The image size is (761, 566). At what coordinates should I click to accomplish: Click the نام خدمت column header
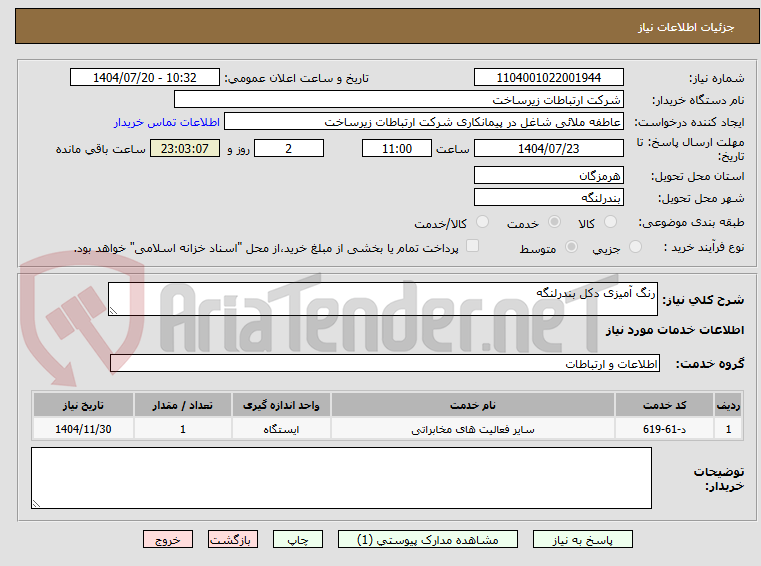click(x=473, y=405)
